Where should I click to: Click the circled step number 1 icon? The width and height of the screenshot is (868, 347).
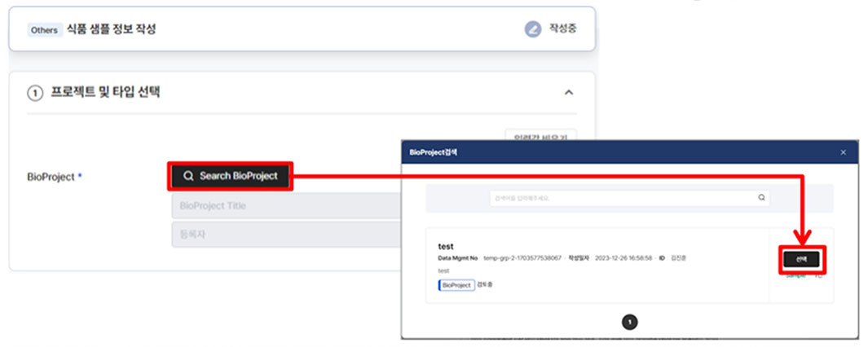tap(35, 93)
